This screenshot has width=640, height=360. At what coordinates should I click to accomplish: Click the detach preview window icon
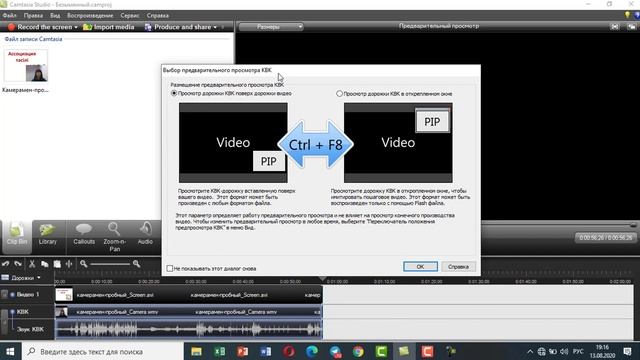[x=631, y=27]
